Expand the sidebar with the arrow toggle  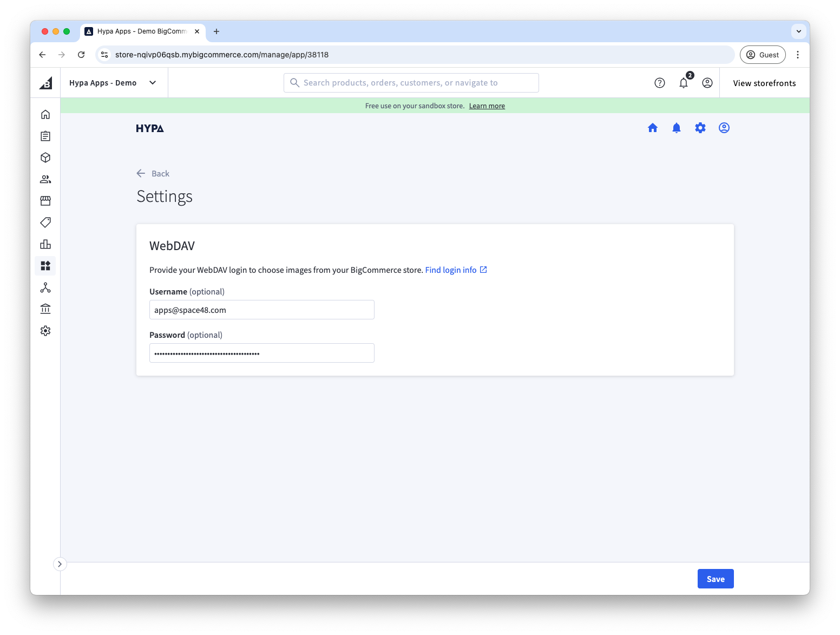pyautogui.click(x=60, y=564)
